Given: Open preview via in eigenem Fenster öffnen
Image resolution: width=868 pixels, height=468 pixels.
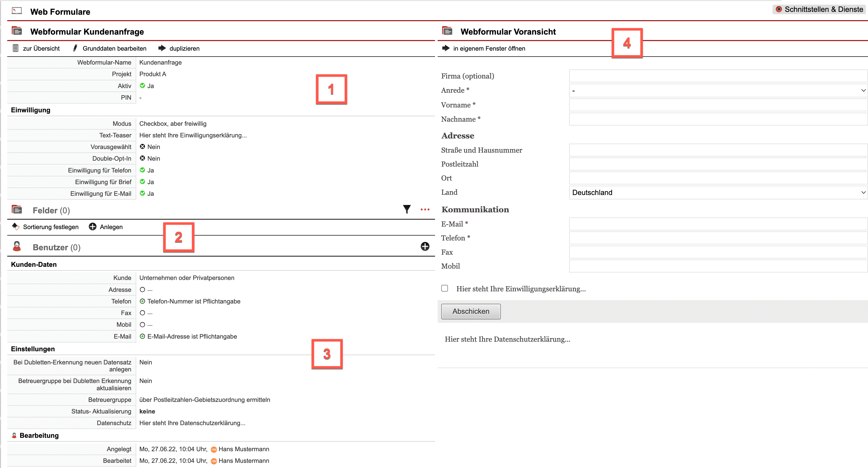Looking at the screenshot, I should (489, 48).
